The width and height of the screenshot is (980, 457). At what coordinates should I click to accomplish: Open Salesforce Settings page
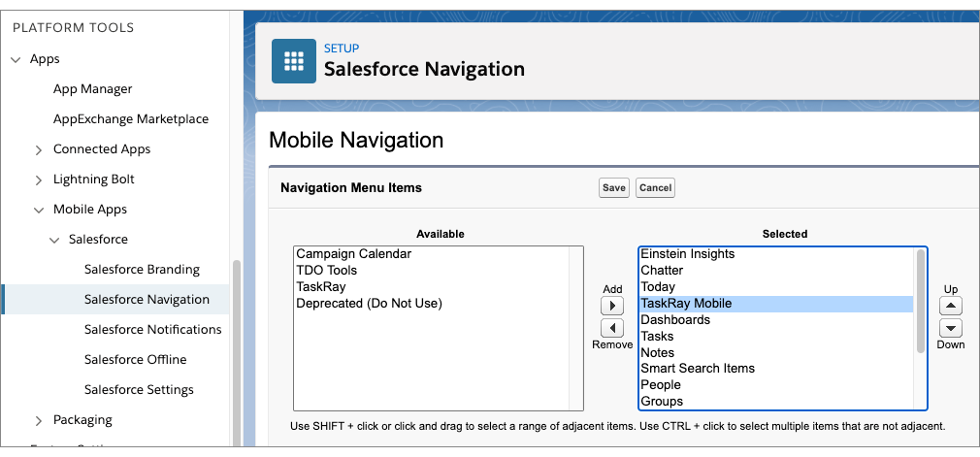(139, 389)
